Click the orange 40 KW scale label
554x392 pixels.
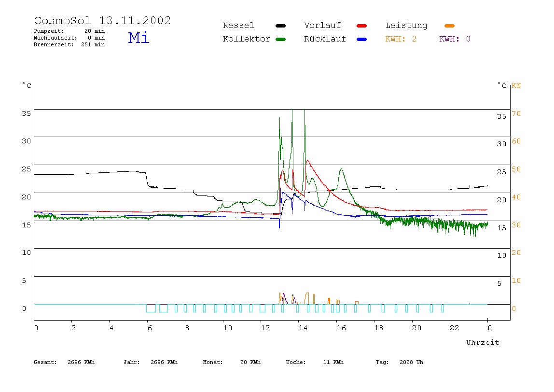[x=516, y=197]
